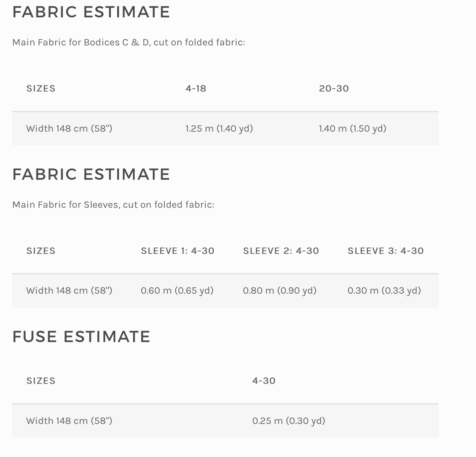476x457 pixels.
Task: Select the Sleeves description text
Action: pyautogui.click(x=113, y=205)
